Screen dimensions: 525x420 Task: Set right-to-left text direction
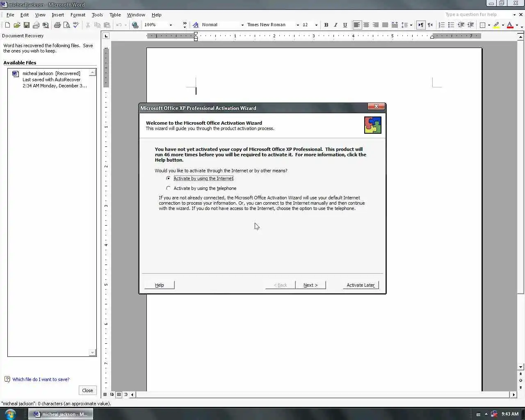click(x=430, y=25)
